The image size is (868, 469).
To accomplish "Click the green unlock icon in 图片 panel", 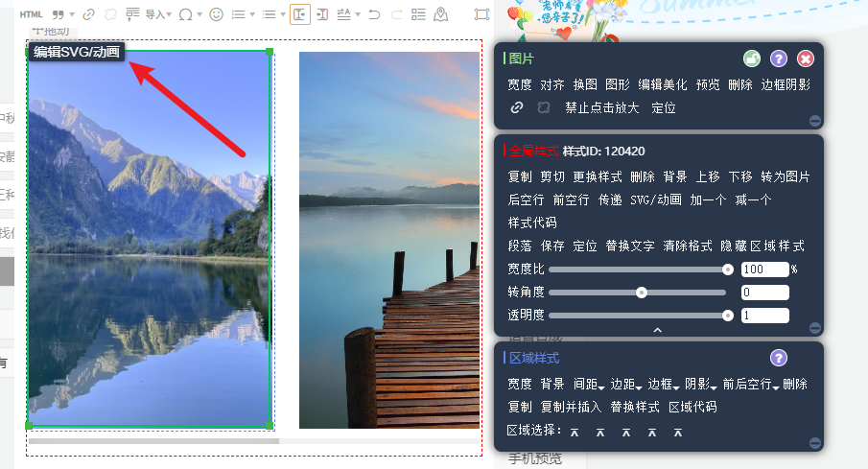I will pyautogui.click(x=752, y=59).
